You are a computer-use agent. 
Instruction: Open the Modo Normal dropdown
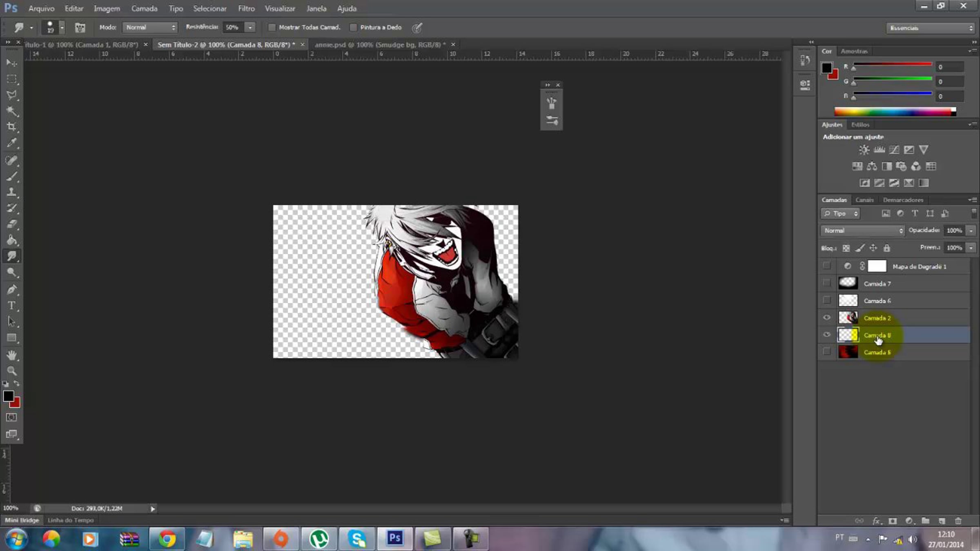pos(150,27)
